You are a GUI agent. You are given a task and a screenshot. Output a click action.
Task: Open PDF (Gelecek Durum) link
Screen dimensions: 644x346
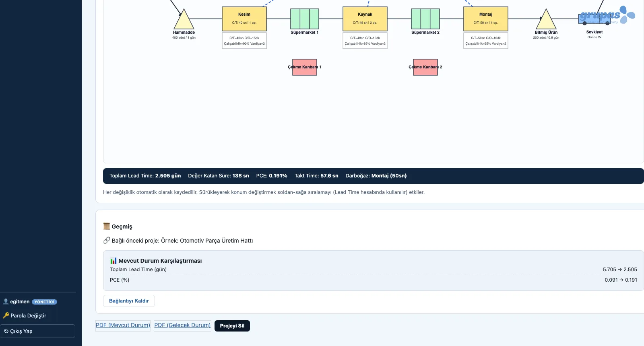(182, 325)
